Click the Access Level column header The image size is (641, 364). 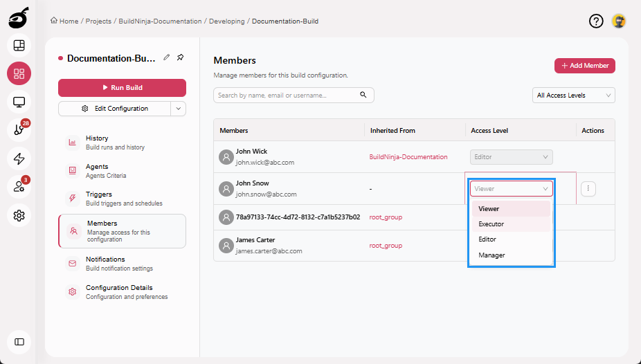tap(489, 130)
